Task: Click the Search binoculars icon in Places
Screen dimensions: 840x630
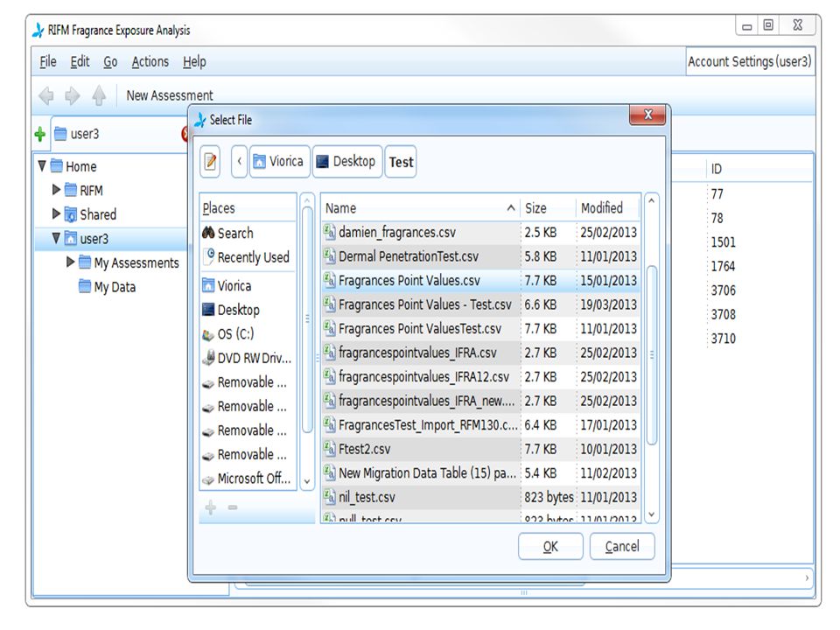Action: (208, 233)
